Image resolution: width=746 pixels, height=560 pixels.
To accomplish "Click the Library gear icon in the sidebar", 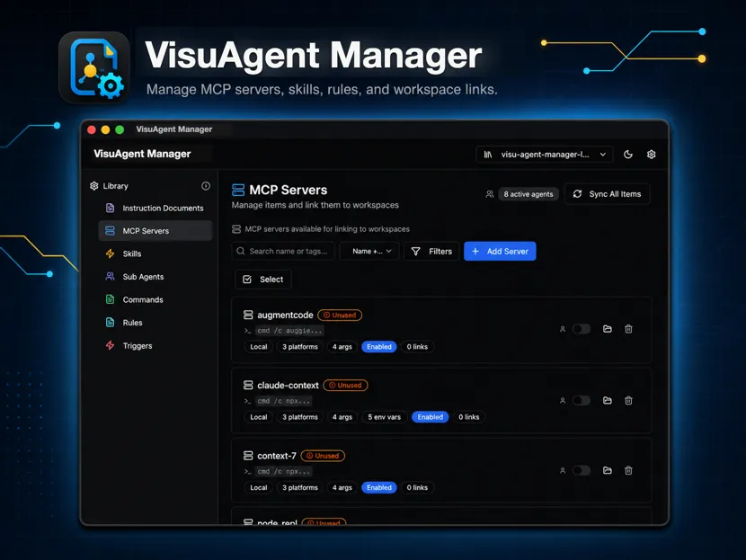I will [x=94, y=186].
